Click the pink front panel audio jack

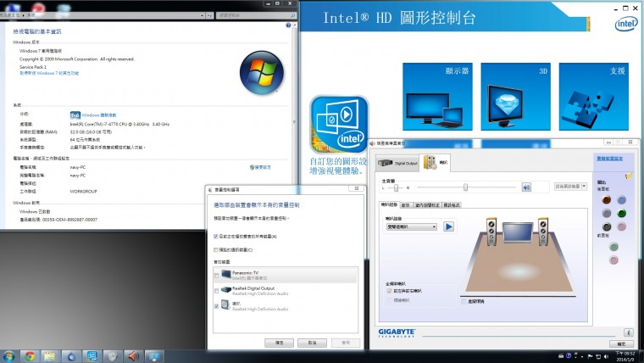(x=614, y=260)
